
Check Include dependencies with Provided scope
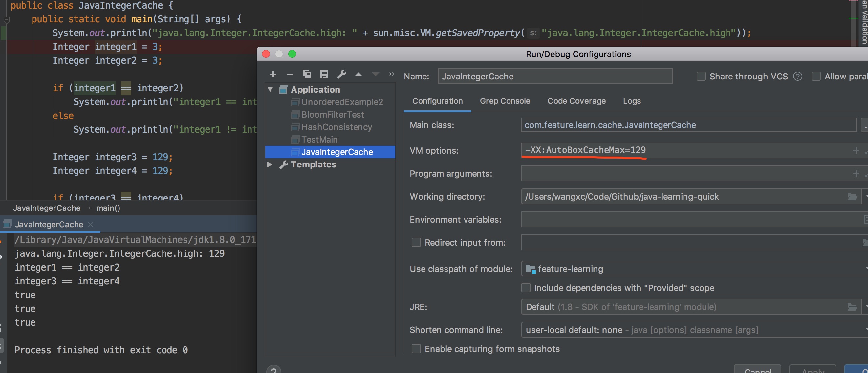[526, 288]
